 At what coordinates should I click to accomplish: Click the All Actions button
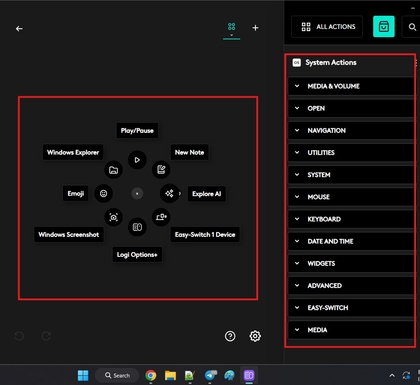327,27
